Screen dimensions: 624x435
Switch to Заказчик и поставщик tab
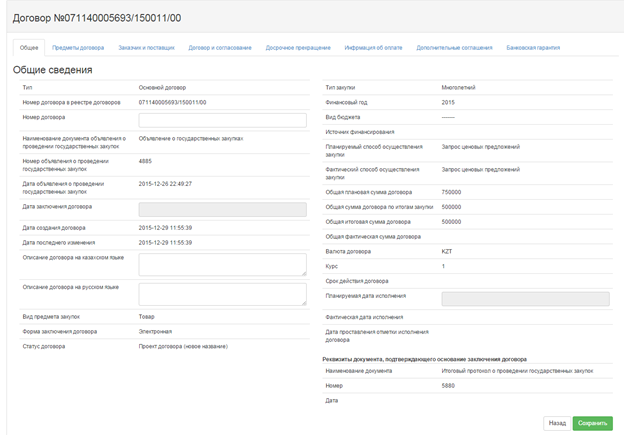146,48
